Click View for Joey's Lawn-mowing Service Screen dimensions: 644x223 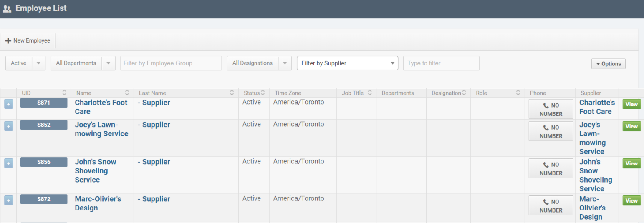(x=631, y=126)
